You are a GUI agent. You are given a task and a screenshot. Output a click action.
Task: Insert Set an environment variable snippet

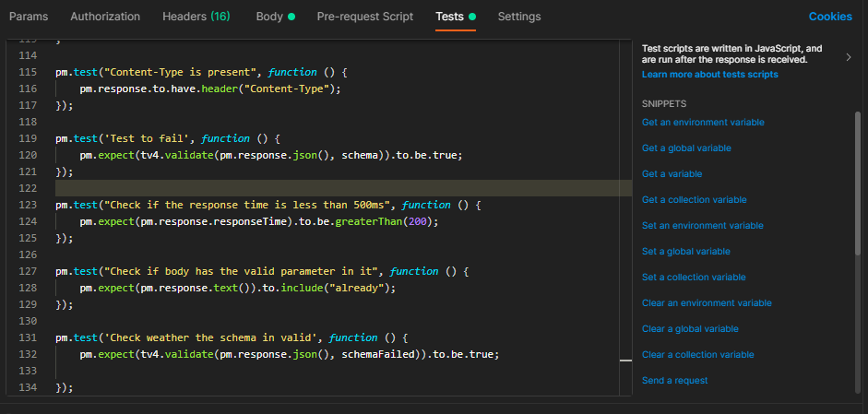[x=702, y=225]
